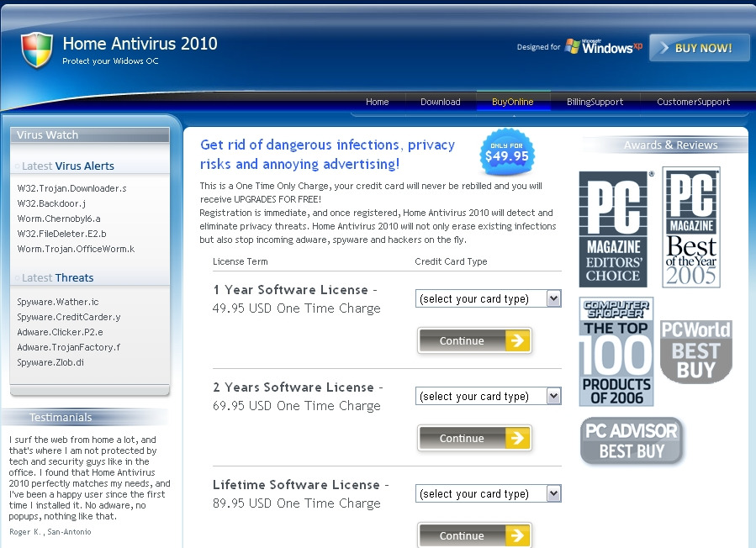The image size is (756, 548).
Task: Click the 'License Term' column label
Action: [241, 261]
